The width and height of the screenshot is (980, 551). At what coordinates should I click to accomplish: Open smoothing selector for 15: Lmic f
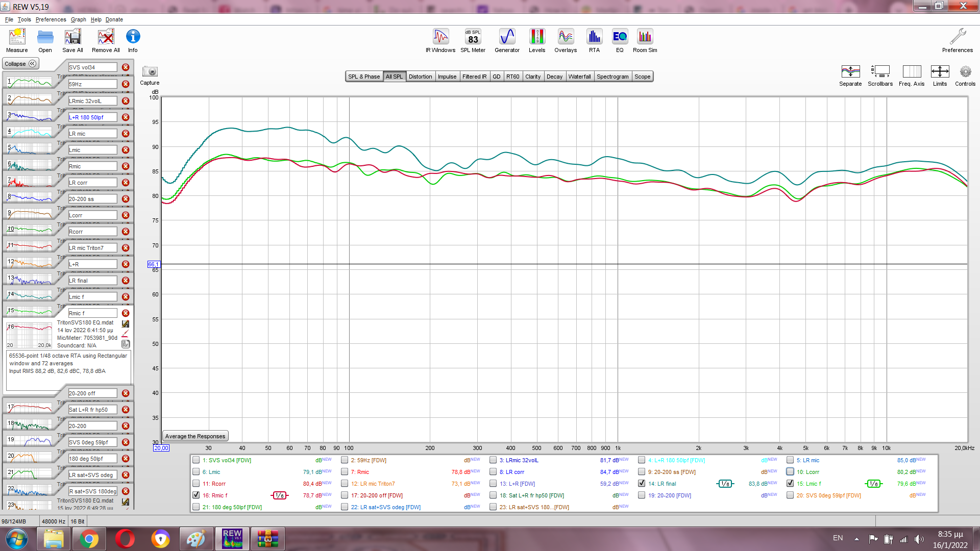[873, 484]
